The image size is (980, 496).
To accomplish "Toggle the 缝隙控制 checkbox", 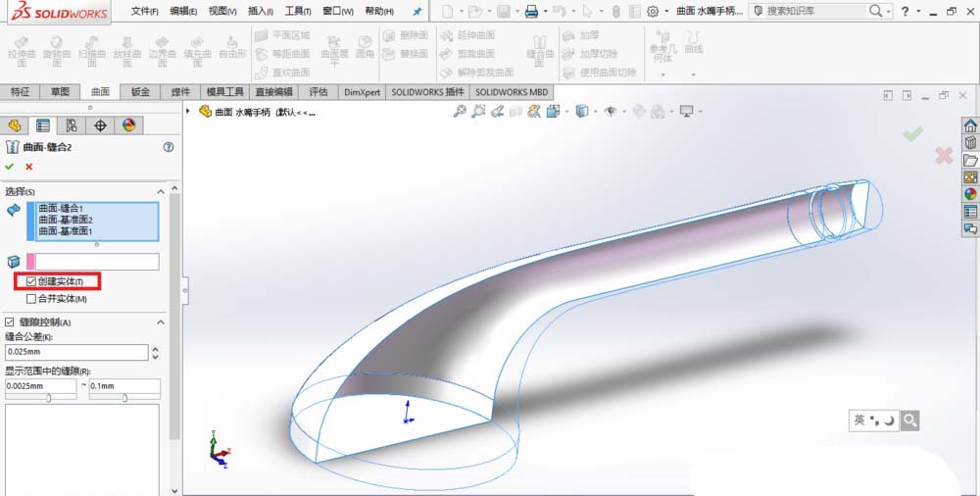I will click(9, 322).
